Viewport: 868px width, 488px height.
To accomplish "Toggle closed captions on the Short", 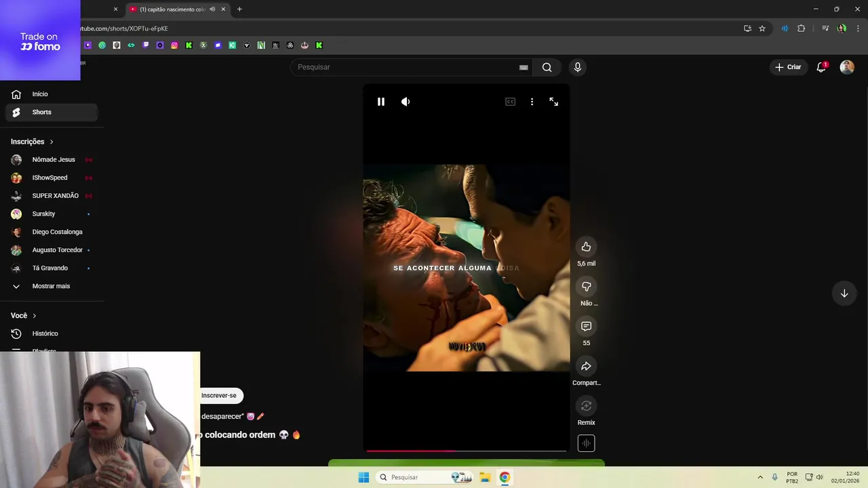I will point(511,102).
